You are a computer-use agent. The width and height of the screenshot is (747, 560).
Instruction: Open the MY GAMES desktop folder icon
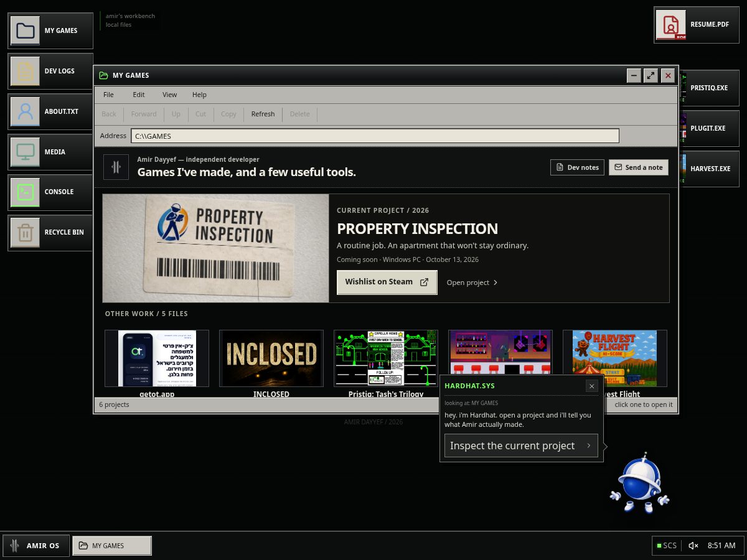coord(50,30)
